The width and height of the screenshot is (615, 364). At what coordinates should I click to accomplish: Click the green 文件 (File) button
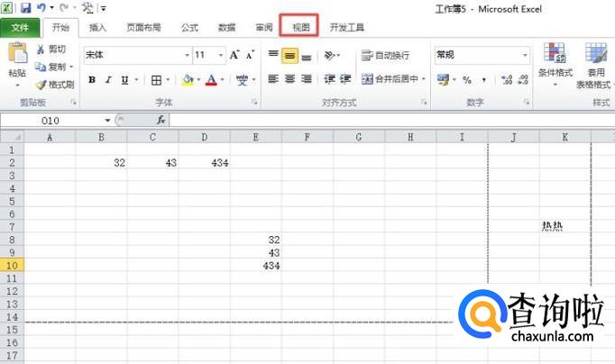[20, 28]
